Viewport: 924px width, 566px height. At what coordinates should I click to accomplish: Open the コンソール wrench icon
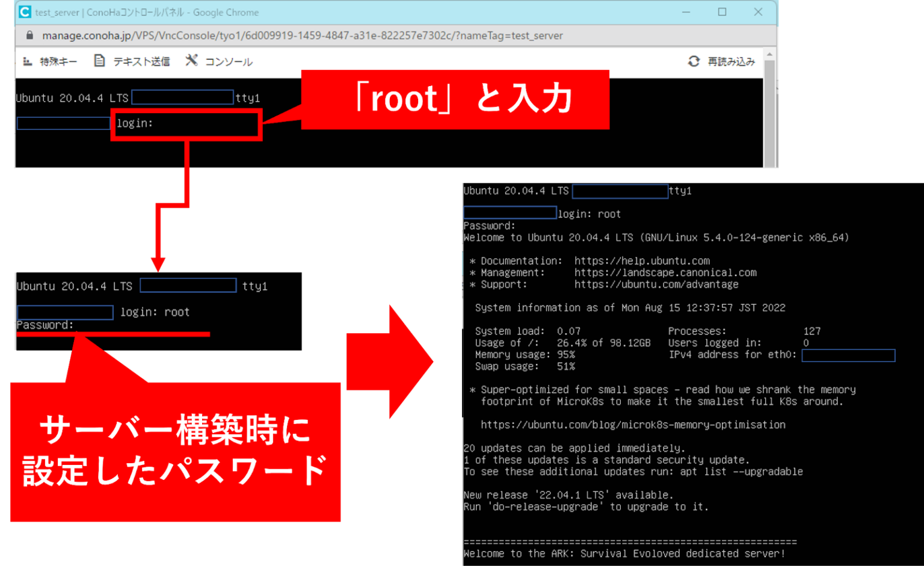[191, 60]
